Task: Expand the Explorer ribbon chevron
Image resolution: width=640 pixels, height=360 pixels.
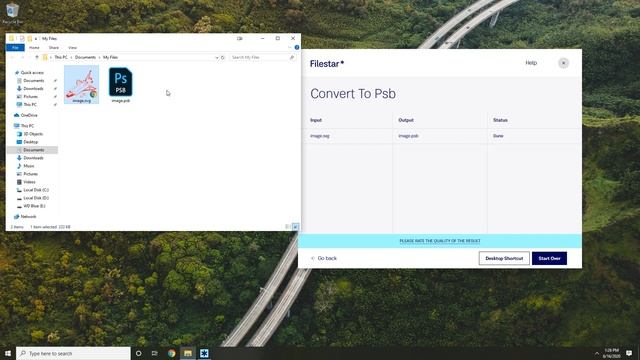Action: (289, 48)
